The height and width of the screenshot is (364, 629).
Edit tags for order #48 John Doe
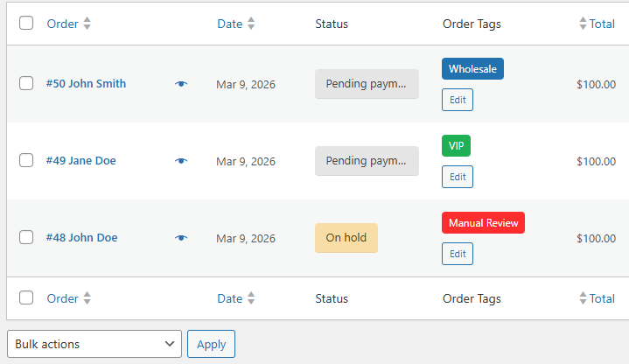(458, 254)
